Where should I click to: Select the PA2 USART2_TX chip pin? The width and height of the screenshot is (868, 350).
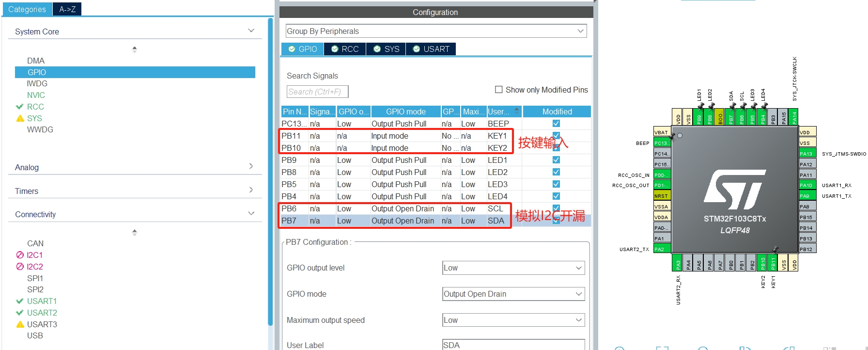point(662,249)
